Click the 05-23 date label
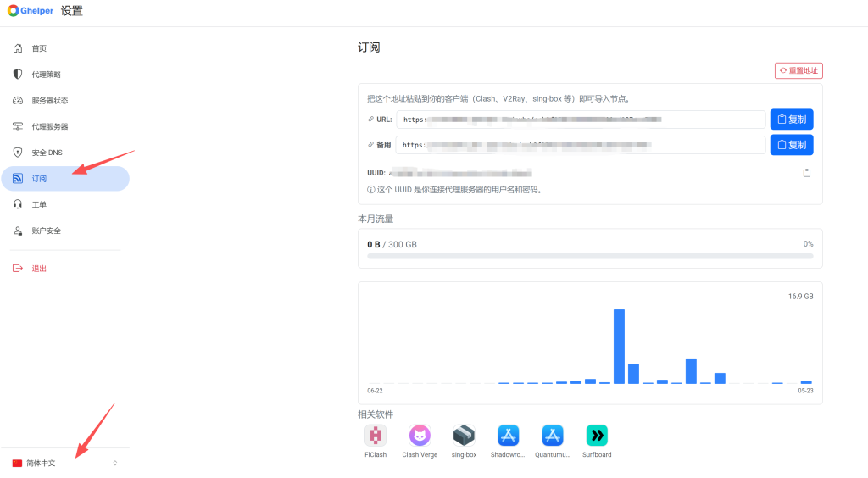This screenshot has height=478, width=868. pyautogui.click(x=805, y=391)
